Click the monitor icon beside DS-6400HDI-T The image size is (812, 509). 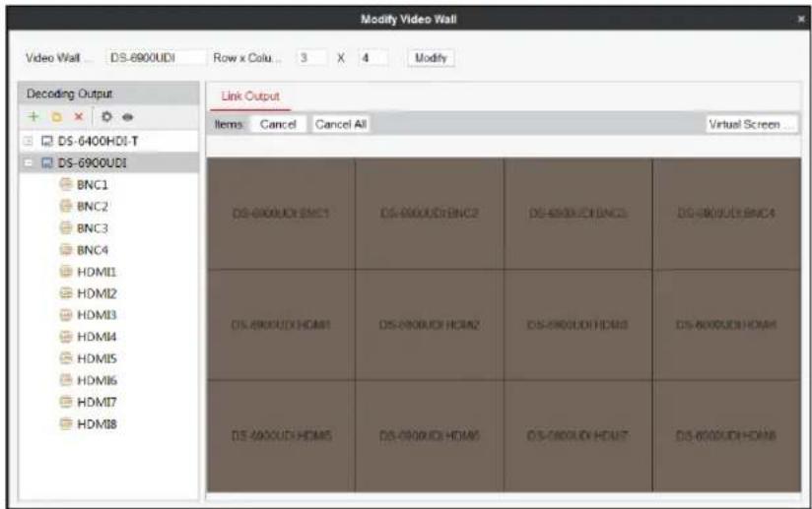point(47,141)
